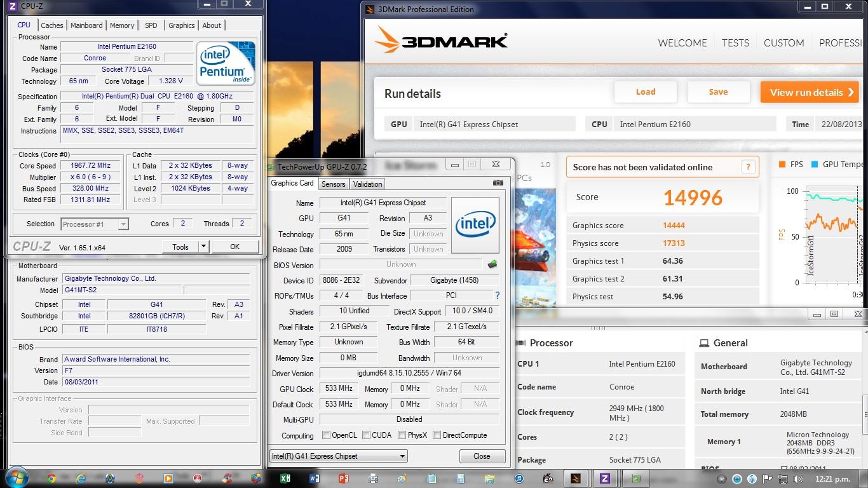The image size is (868, 488).
Task: Open the TESTS tab in 3DMark
Action: [x=735, y=43]
